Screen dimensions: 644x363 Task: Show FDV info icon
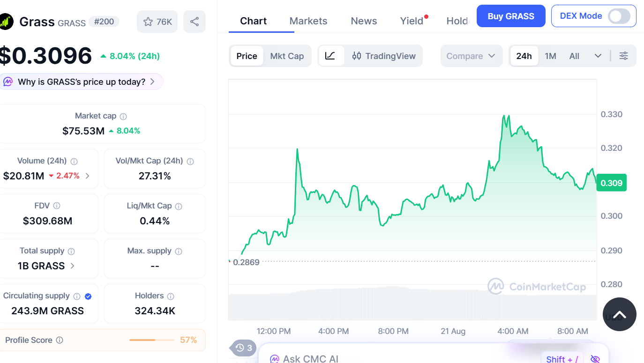coord(57,206)
